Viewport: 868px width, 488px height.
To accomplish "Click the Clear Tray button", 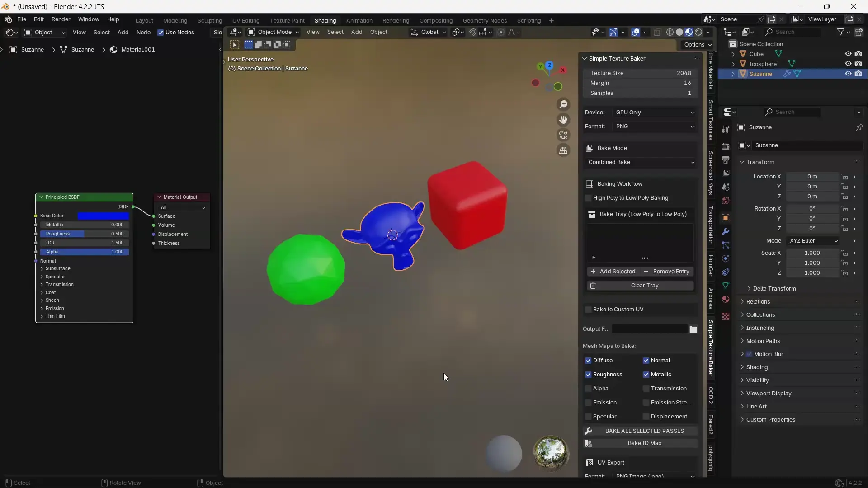I will [641, 286].
